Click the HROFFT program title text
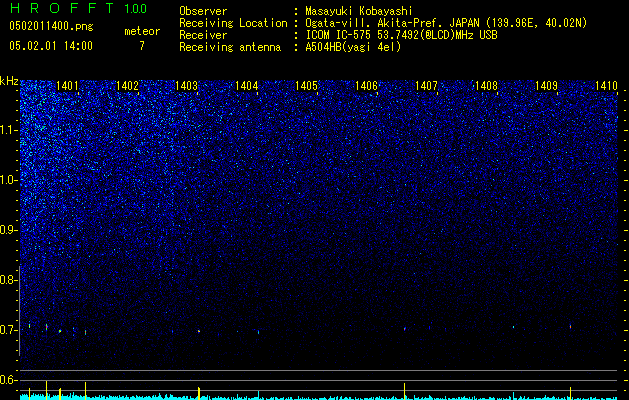 coord(61,8)
